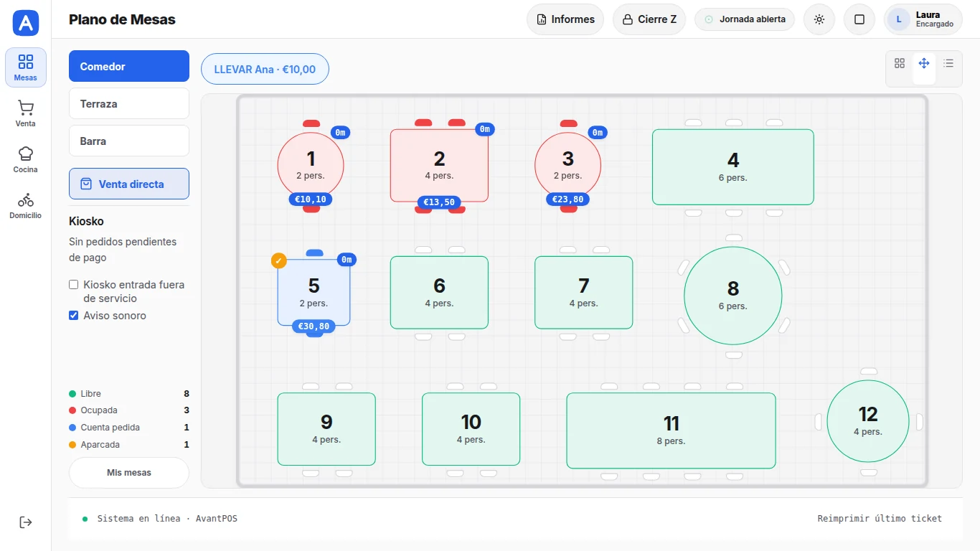Click the Jornada abierta status pill
The width and height of the screenshot is (980, 551).
(x=745, y=19)
